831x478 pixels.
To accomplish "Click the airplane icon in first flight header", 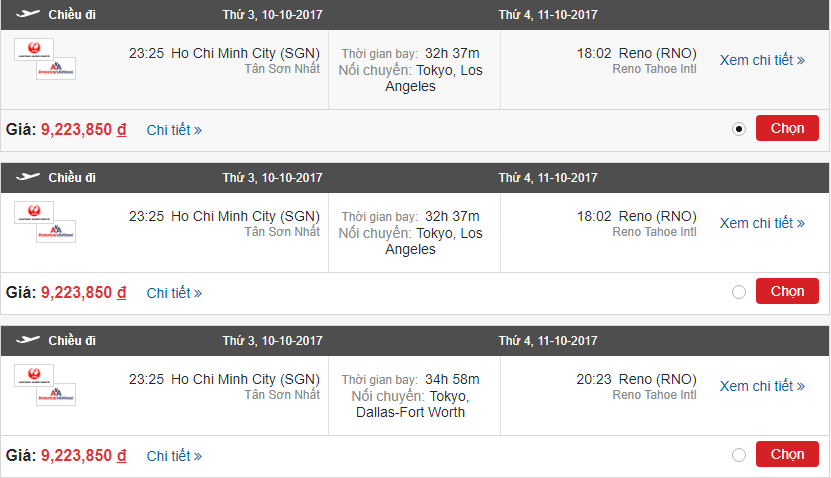I will pyautogui.click(x=28, y=14).
